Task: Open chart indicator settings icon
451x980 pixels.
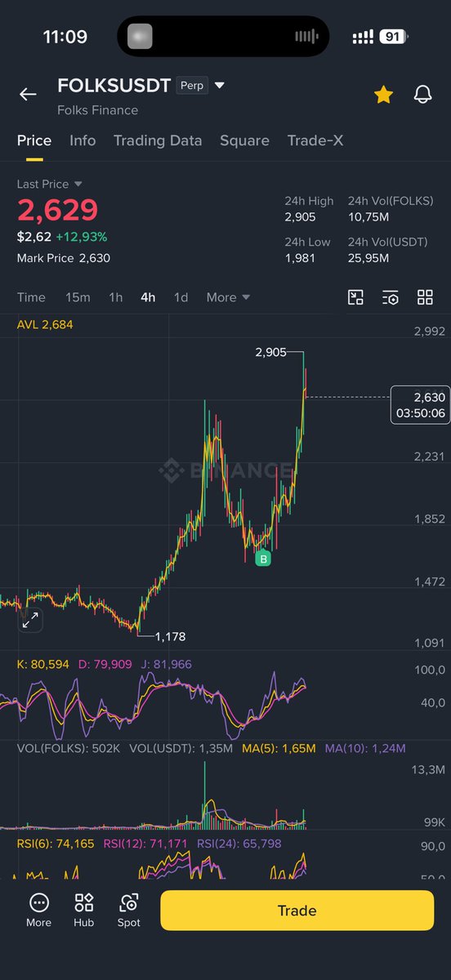Action: click(x=391, y=297)
